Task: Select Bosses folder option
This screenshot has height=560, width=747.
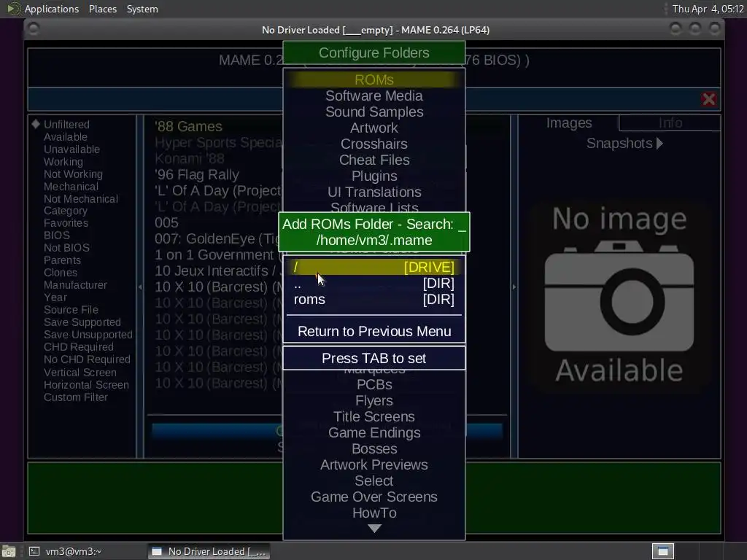Action: (374, 448)
